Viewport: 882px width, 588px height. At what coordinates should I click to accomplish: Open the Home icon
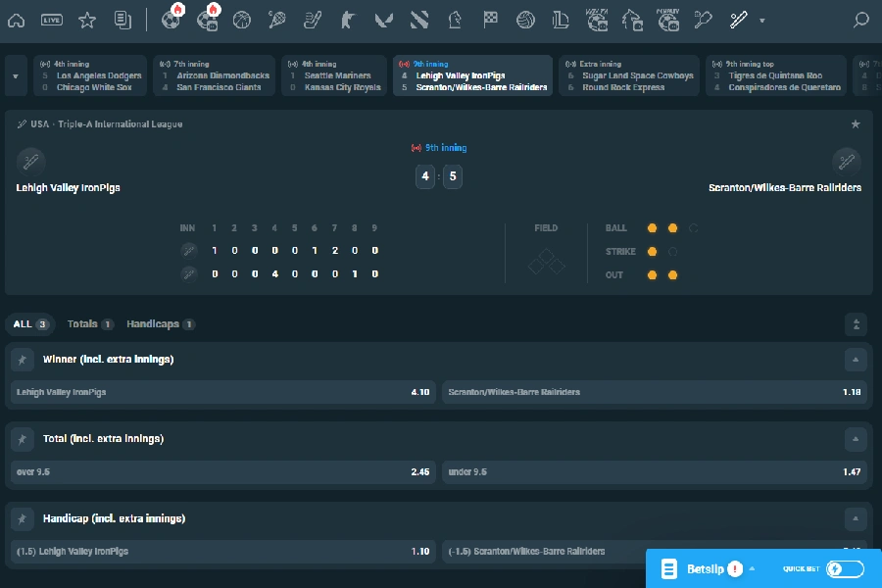tap(16, 20)
